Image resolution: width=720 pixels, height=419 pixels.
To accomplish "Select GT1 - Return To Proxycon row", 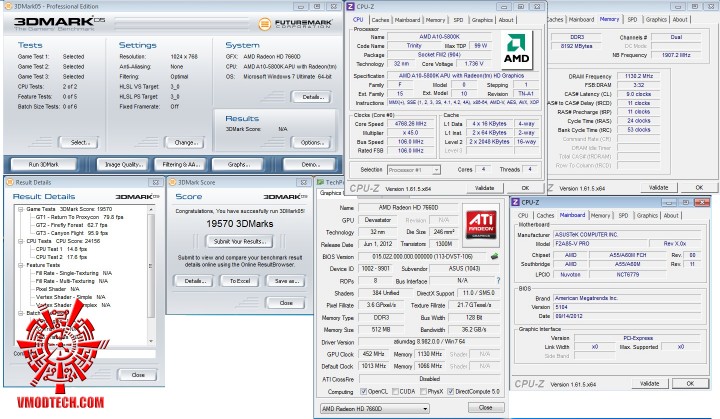I will (79, 217).
